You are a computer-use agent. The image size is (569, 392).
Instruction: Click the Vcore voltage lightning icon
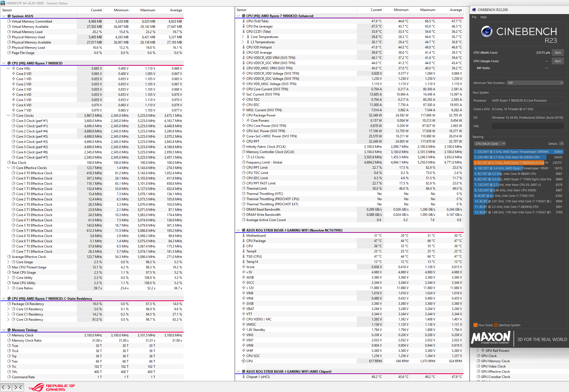point(243,267)
